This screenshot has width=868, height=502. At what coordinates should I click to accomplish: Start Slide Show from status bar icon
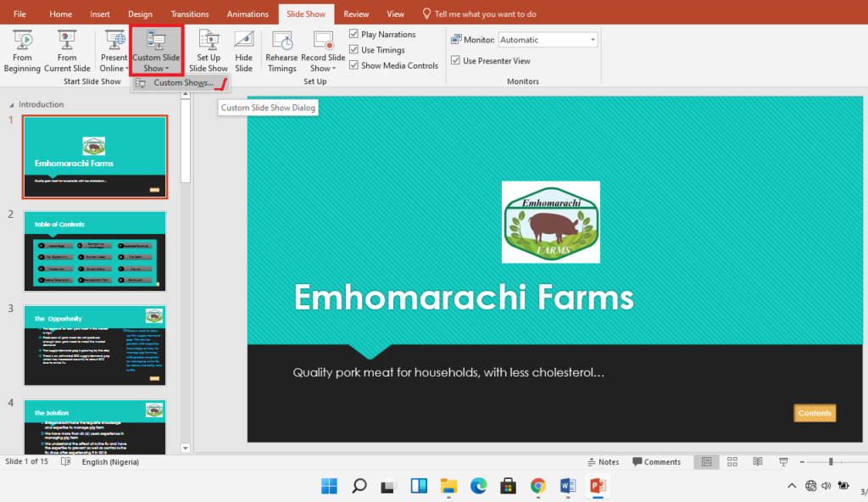pos(783,461)
